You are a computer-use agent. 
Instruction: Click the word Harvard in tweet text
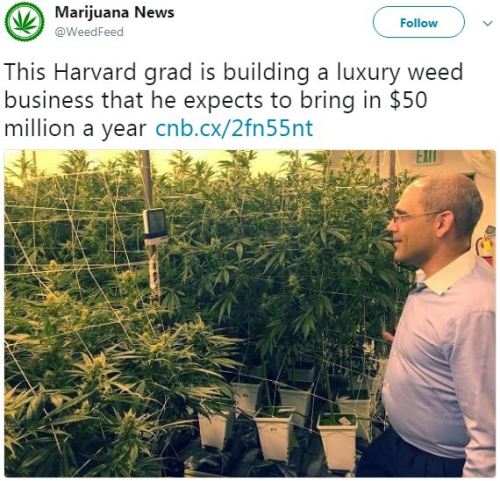[95, 72]
